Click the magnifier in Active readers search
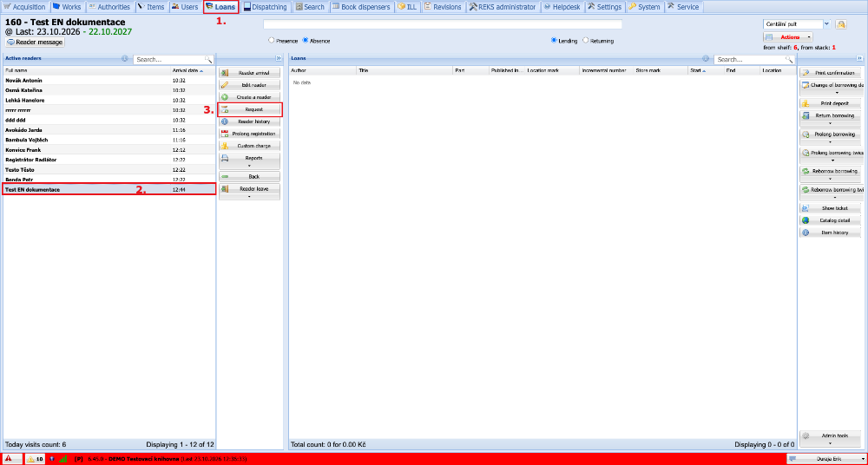This screenshot has width=868, height=465. click(x=208, y=59)
